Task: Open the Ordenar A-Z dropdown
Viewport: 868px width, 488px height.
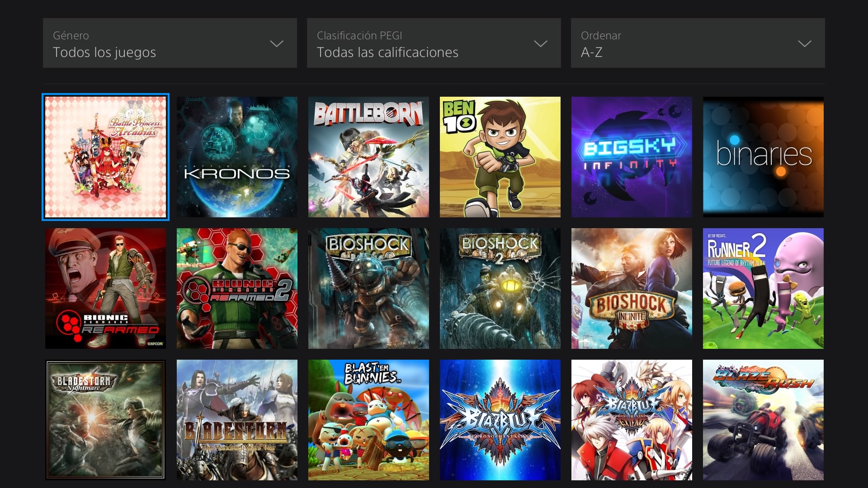Action: [698, 43]
